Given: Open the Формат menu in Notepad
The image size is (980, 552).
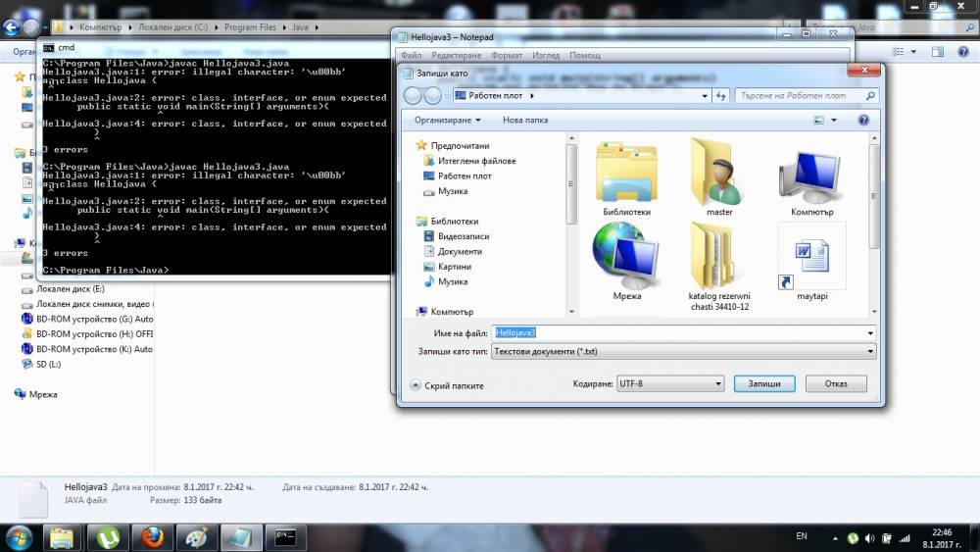Looking at the screenshot, I should pos(507,55).
